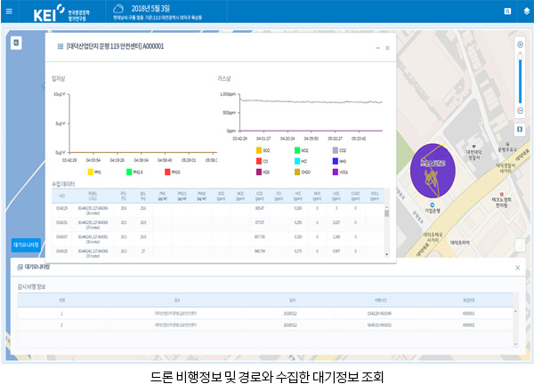The height and width of the screenshot is (392, 534).
Task: Open the map layers icon
Action: pyautogui.click(x=526, y=12)
